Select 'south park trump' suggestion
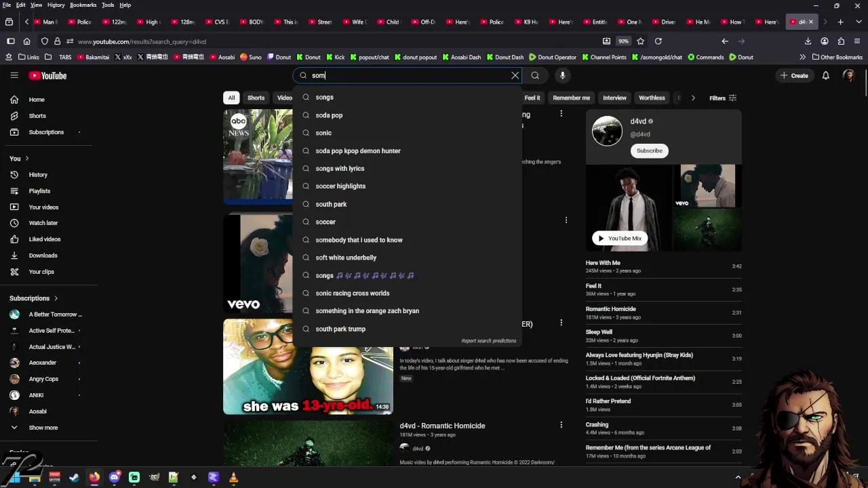Viewport: 868px width, 488px height. [x=407, y=329]
